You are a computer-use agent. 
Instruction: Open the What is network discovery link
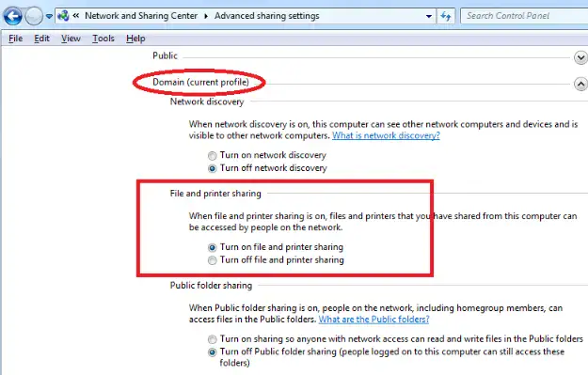tap(386, 135)
